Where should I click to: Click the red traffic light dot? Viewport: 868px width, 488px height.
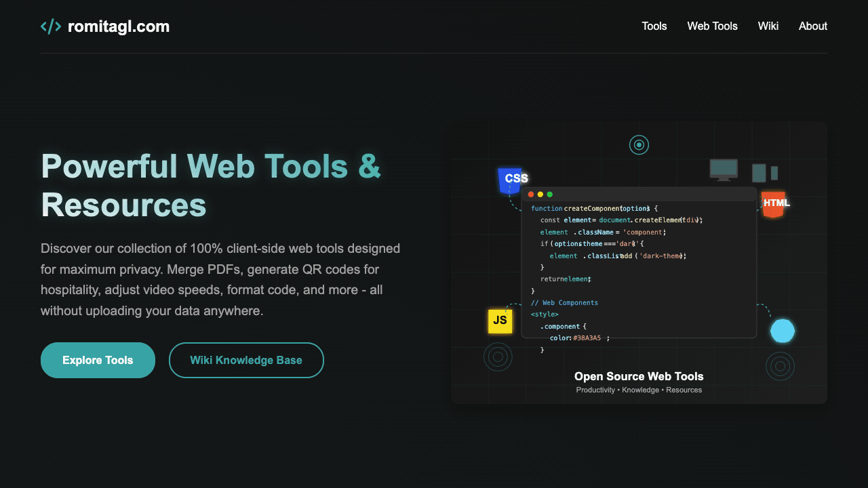click(x=532, y=193)
